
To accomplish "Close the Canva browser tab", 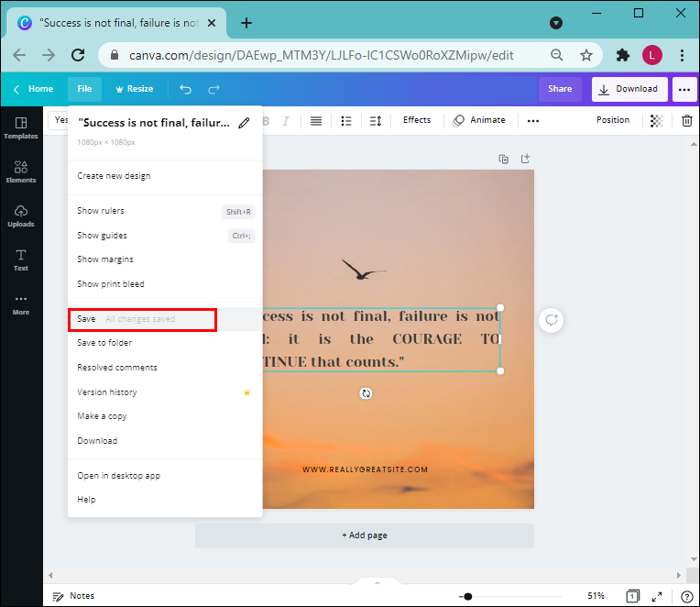I will pyautogui.click(x=212, y=23).
